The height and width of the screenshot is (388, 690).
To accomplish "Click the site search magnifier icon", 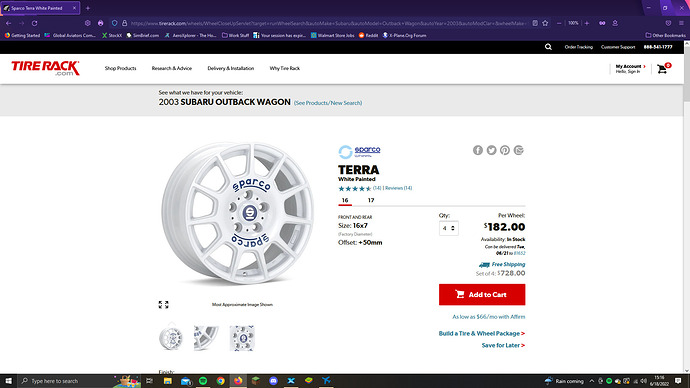I will 548,47.
